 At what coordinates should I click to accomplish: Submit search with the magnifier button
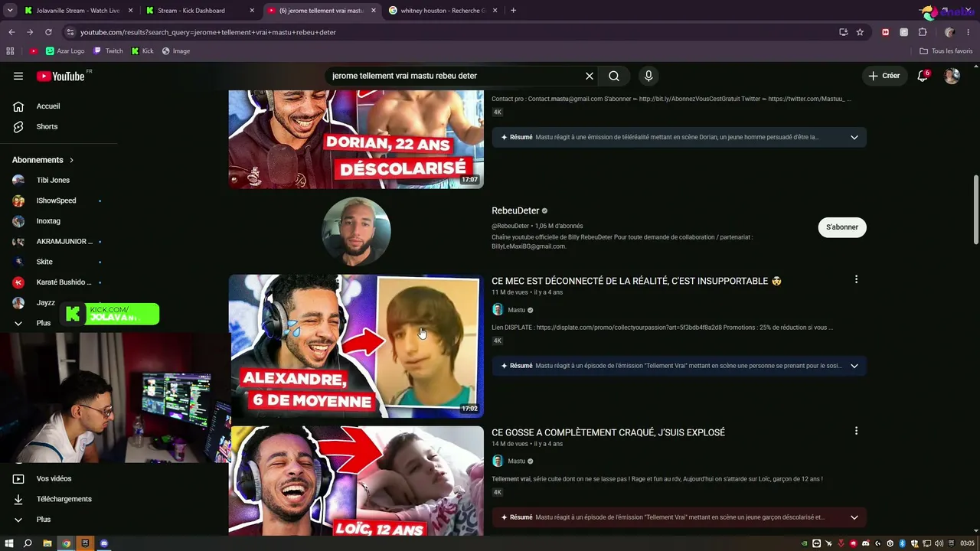(x=614, y=76)
